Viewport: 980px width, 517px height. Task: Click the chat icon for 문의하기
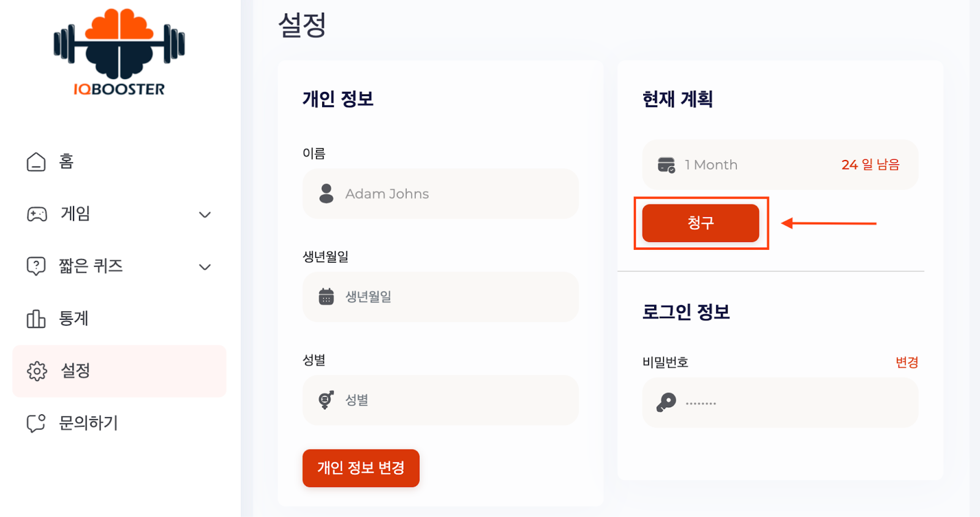coord(36,423)
